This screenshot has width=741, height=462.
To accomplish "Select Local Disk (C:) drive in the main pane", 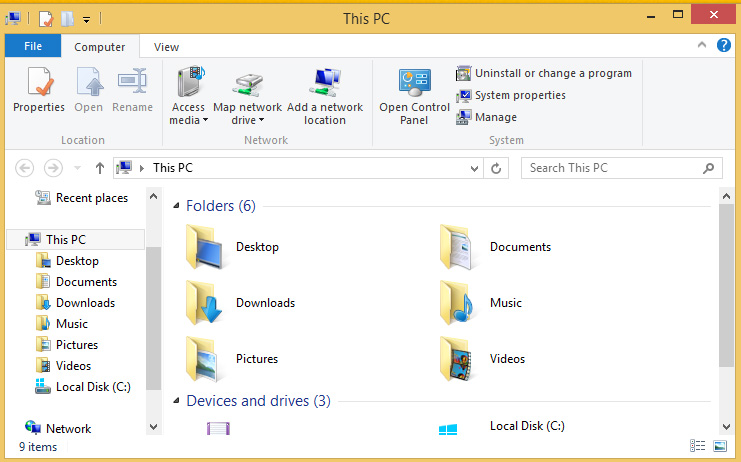I will pos(527,426).
